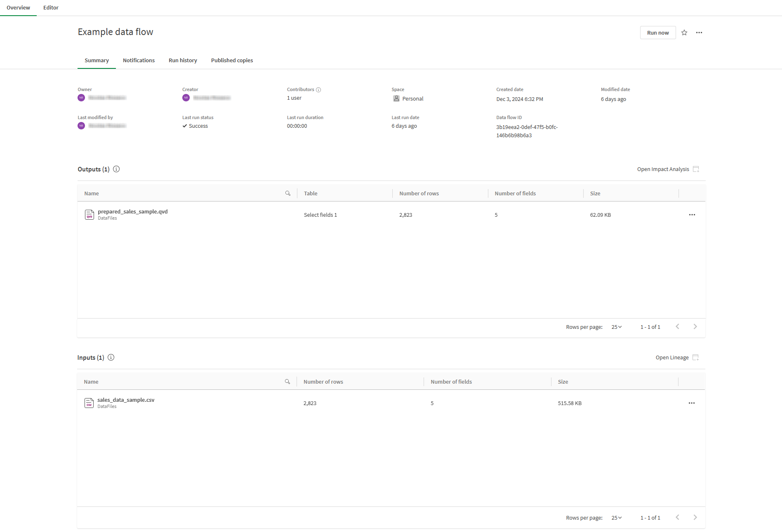
Task: Open the more options menu beside Run now
Action: tap(699, 33)
